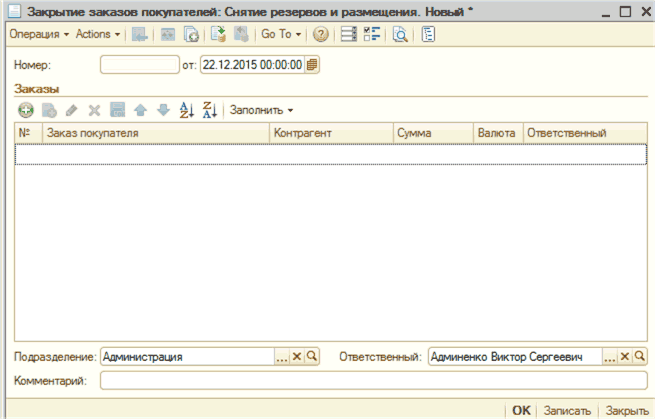The height and width of the screenshot is (419, 655).
Task: Click the print preview magnifier toolbar icon
Action: point(399,34)
